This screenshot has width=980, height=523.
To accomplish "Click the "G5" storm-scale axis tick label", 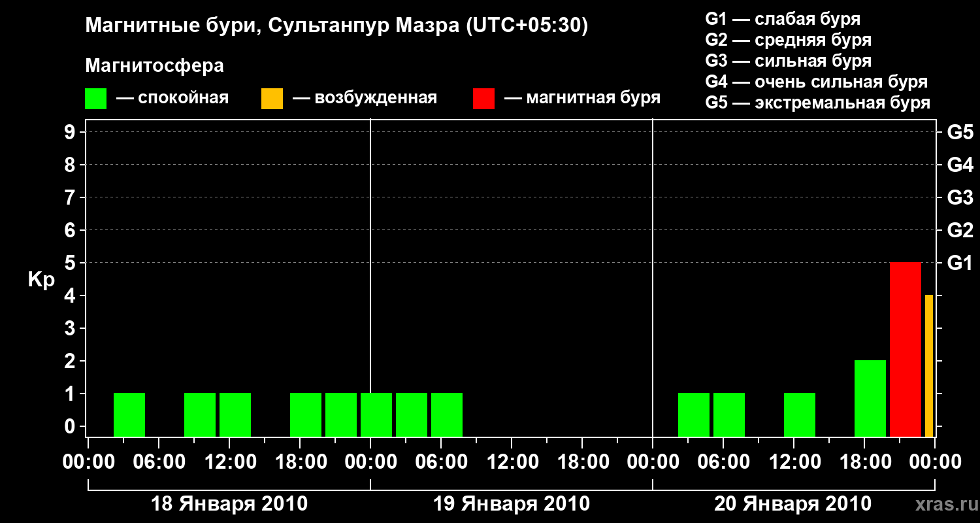I will [x=960, y=132].
